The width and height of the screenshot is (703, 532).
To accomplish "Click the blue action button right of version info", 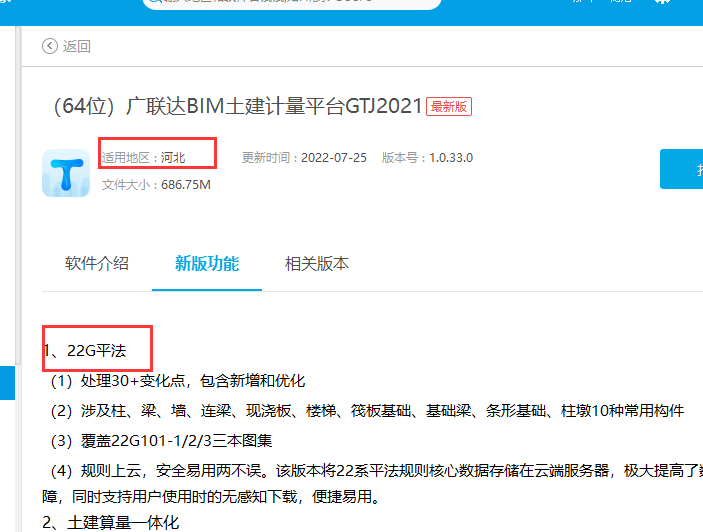I will 681,169.
